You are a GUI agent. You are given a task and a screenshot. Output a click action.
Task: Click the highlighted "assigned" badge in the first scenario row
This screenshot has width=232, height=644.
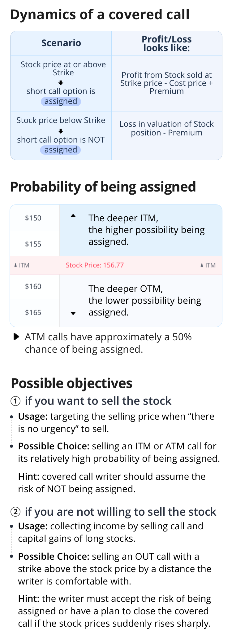pyautogui.click(x=61, y=101)
